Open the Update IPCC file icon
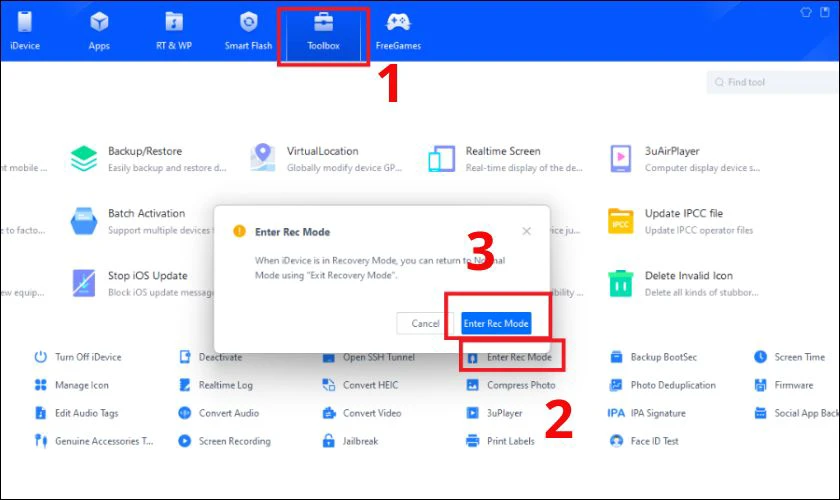 pyautogui.click(x=620, y=221)
